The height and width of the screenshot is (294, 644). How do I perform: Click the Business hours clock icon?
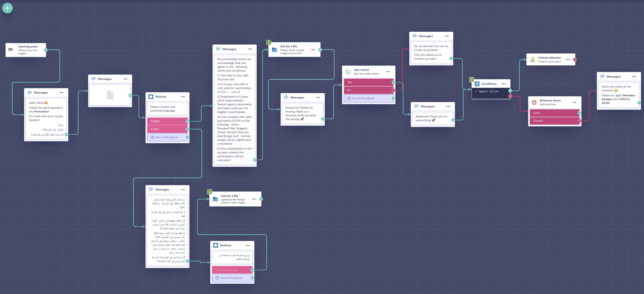click(534, 102)
